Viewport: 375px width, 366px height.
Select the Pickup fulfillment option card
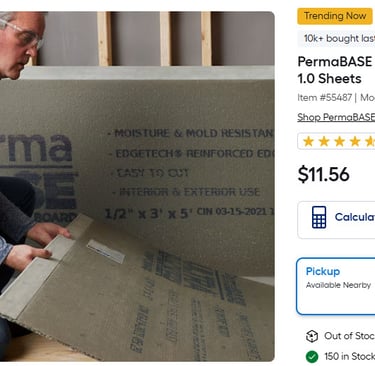tap(336, 286)
